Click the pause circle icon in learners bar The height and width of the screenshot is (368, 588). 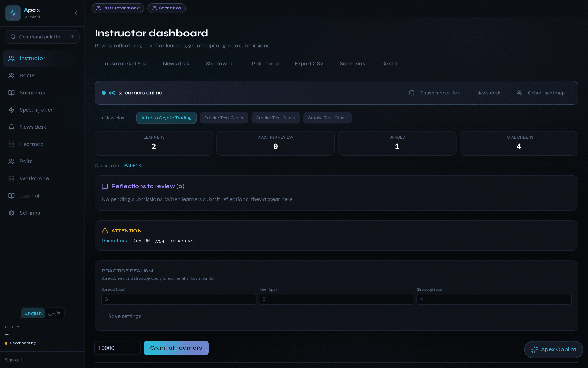(x=411, y=93)
